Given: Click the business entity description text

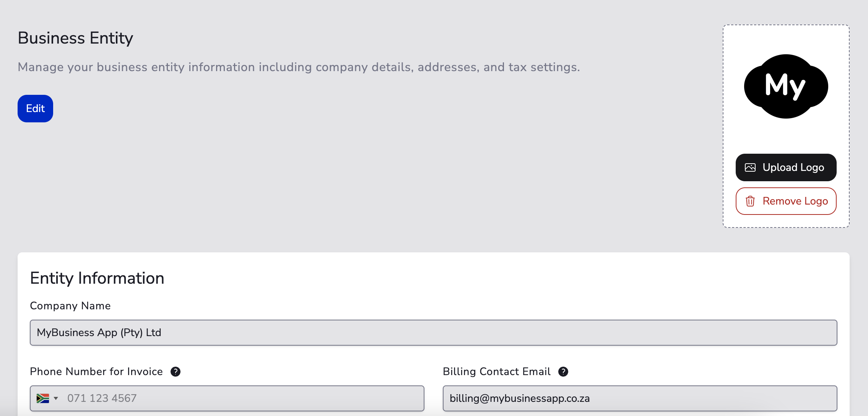Looking at the screenshot, I should [x=299, y=67].
